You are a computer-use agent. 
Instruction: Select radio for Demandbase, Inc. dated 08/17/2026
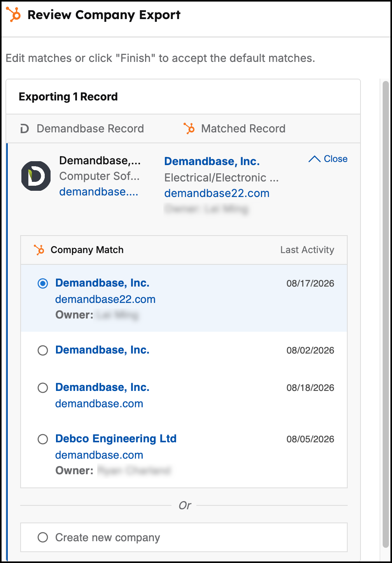(x=43, y=283)
